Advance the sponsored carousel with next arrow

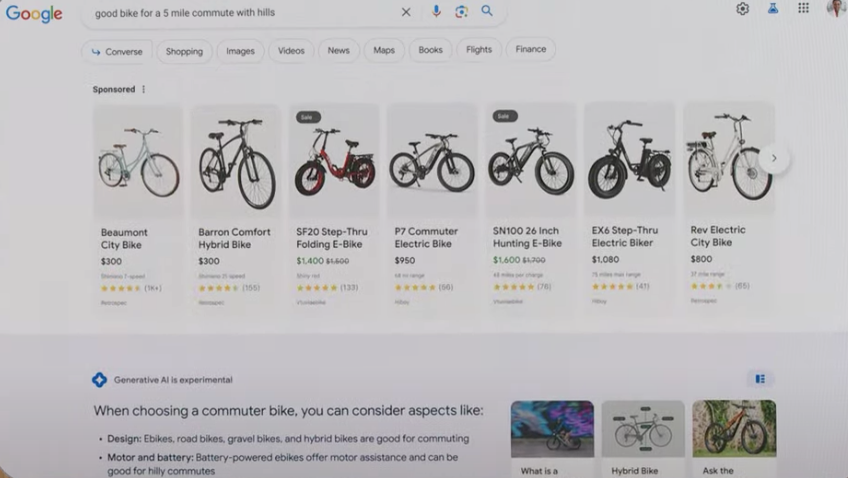[x=774, y=158]
